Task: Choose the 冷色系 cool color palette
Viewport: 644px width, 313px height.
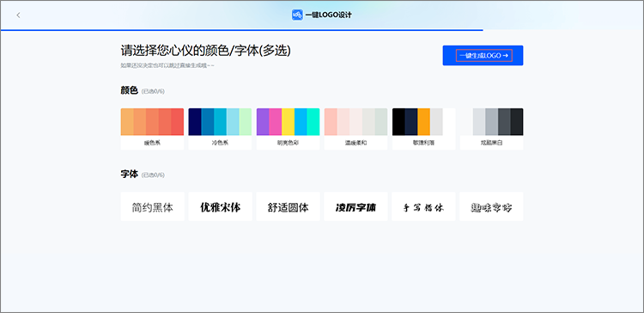Action: (x=220, y=129)
